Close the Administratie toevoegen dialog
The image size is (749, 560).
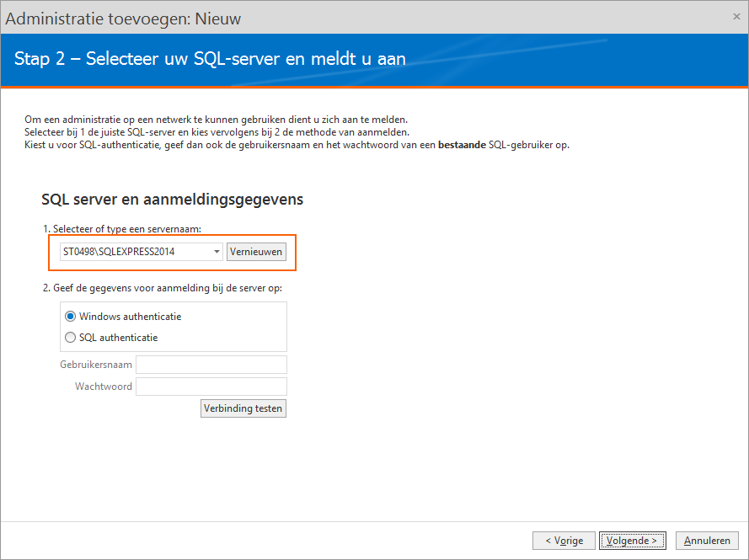pos(736,17)
